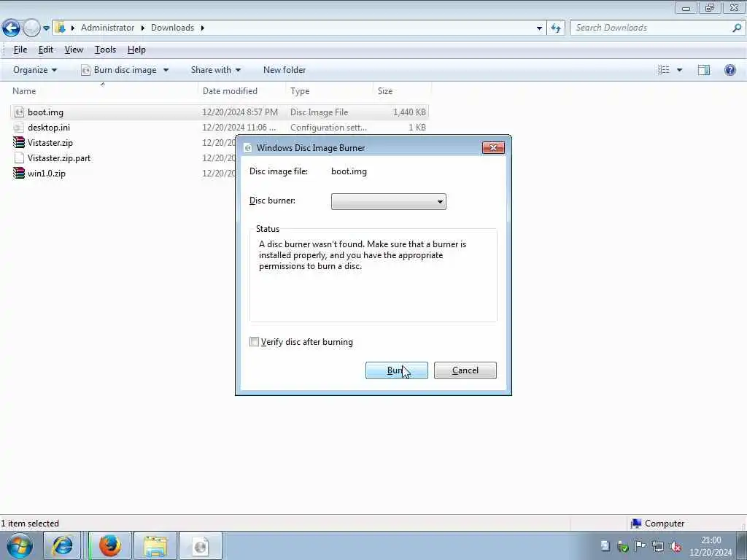Open recent pages dropdown beside navigation arrows

click(x=46, y=28)
